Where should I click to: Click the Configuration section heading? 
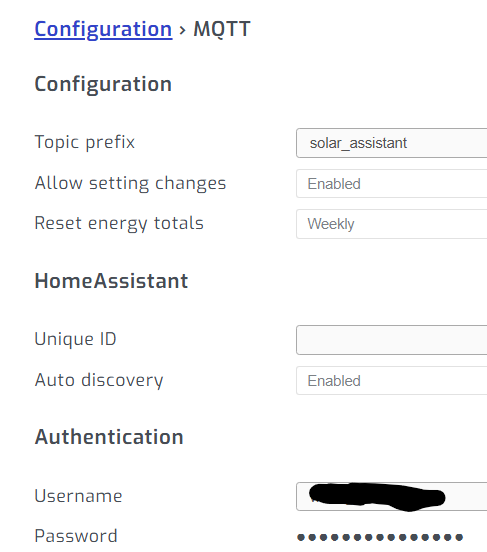click(103, 84)
